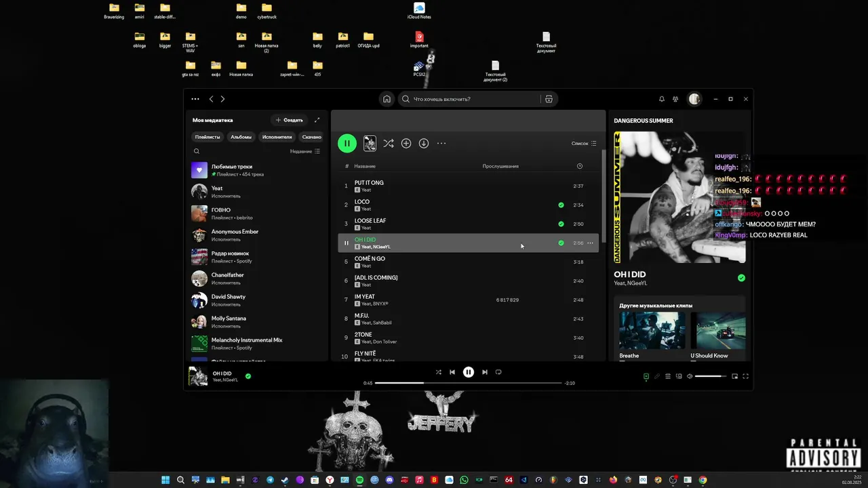Enter full screen with player bar icon
868x488 pixels.
click(x=746, y=376)
